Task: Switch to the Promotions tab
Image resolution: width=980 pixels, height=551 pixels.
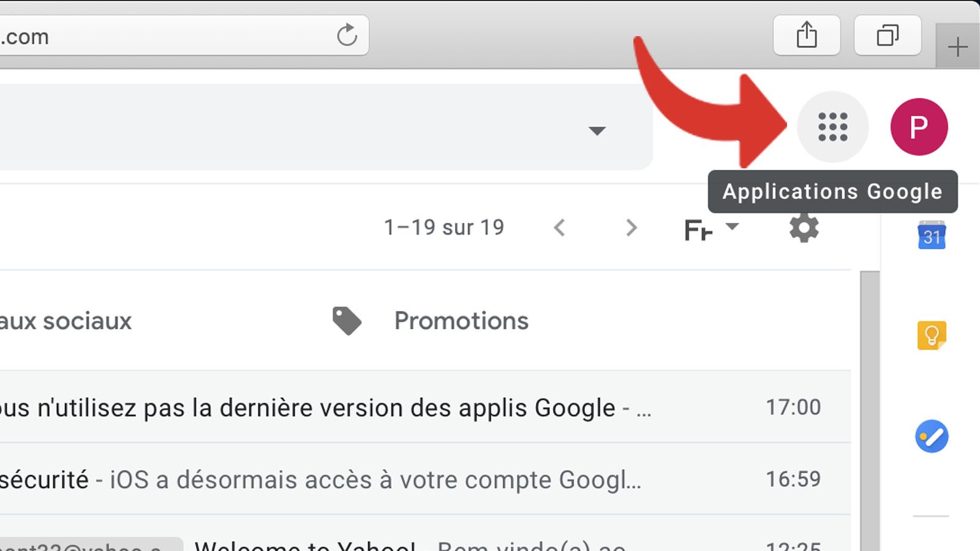Action: [x=461, y=320]
